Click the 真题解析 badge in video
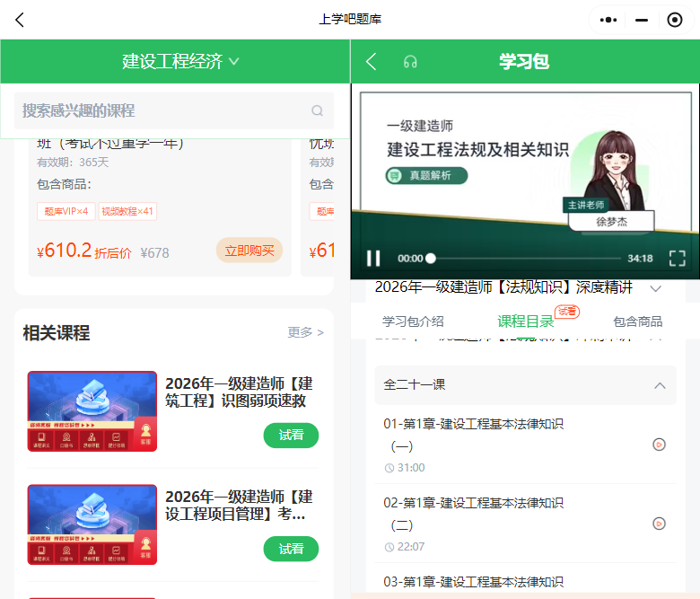Viewport: 700px width, 599px height. 426,175
